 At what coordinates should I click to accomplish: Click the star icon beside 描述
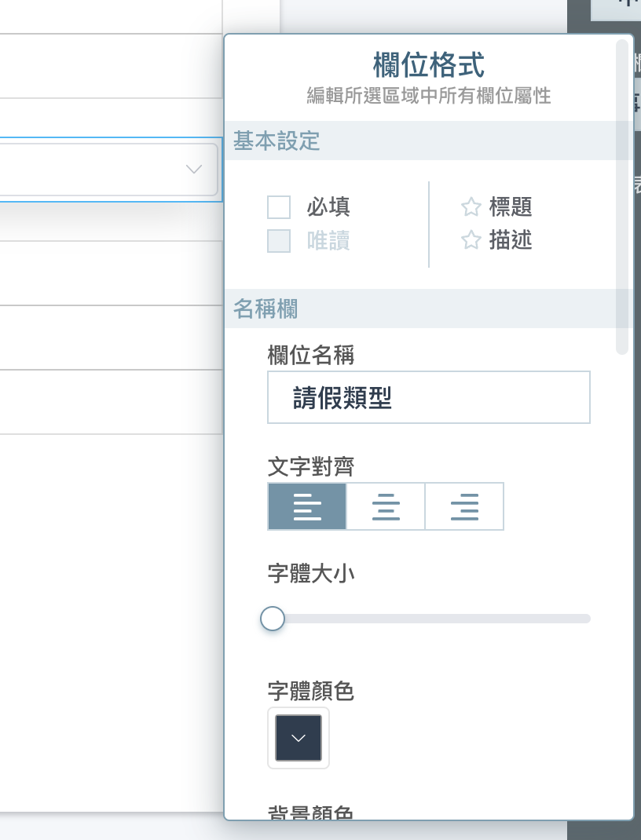[x=471, y=240]
